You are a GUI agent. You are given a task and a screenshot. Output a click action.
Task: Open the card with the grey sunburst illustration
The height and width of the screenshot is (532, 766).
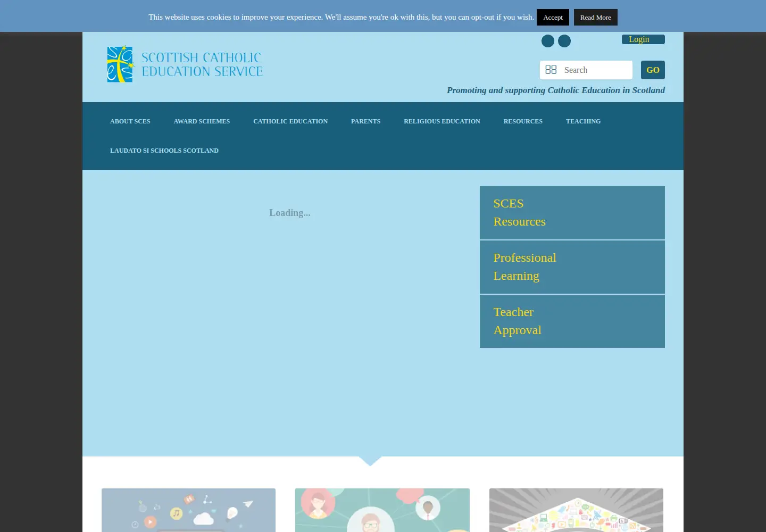click(576, 510)
